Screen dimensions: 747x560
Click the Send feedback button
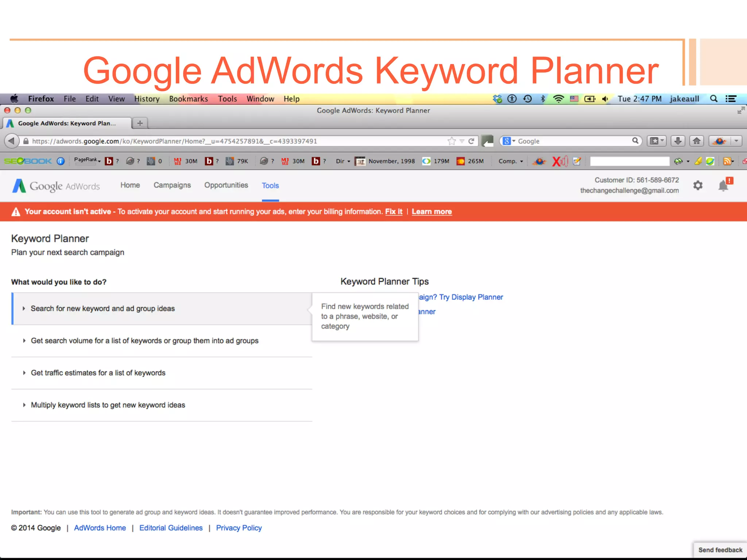pyautogui.click(x=720, y=550)
